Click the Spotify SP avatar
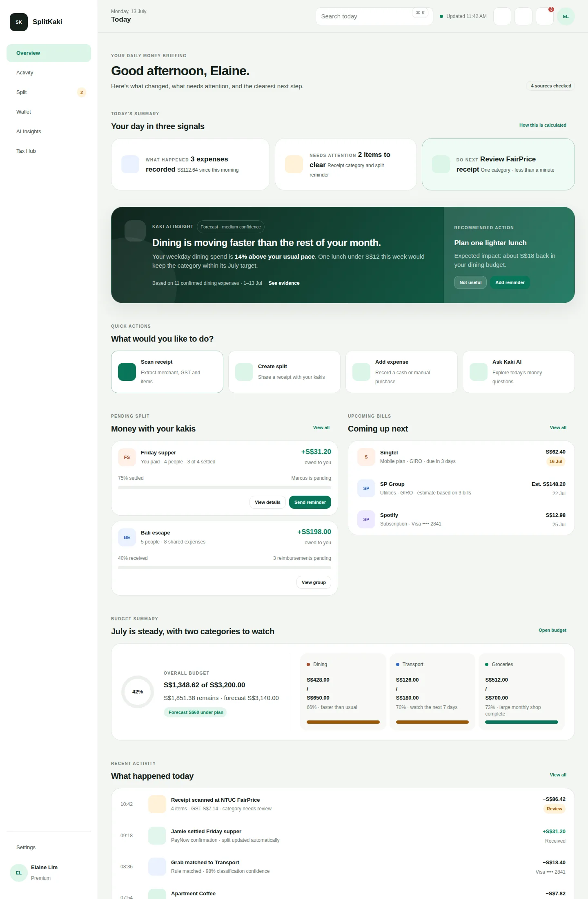588x899 pixels. tap(366, 519)
